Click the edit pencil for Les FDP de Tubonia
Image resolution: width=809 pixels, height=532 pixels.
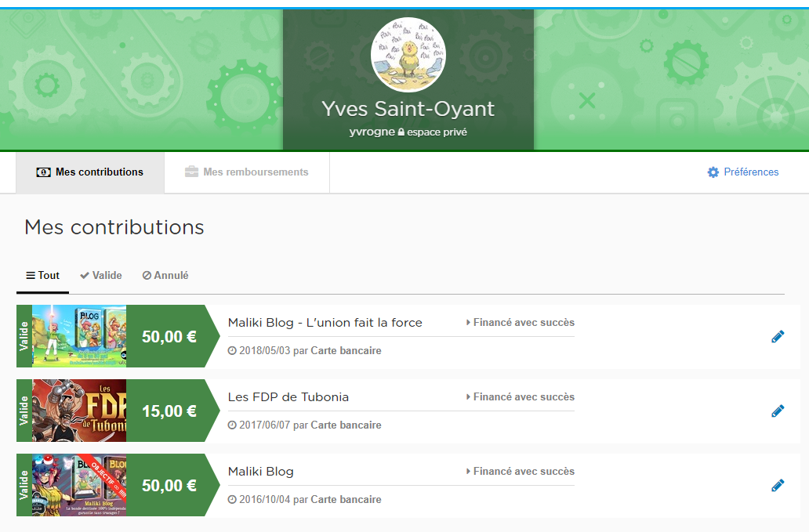point(778,411)
